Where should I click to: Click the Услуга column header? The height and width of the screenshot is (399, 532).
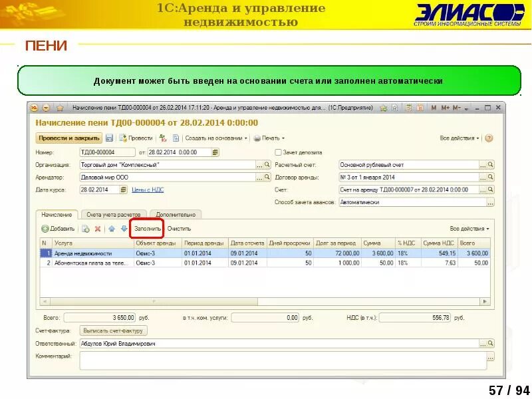click(x=93, y=243)
